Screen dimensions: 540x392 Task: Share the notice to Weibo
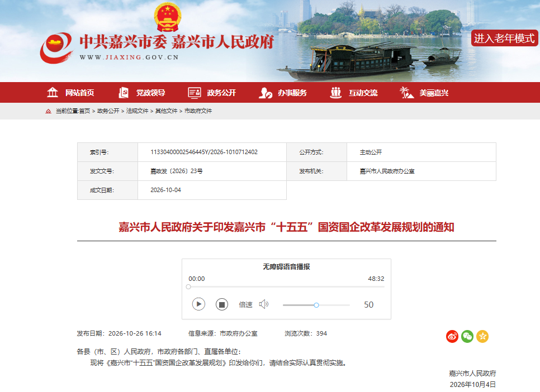pyautogui.click(x=452, y=336)
